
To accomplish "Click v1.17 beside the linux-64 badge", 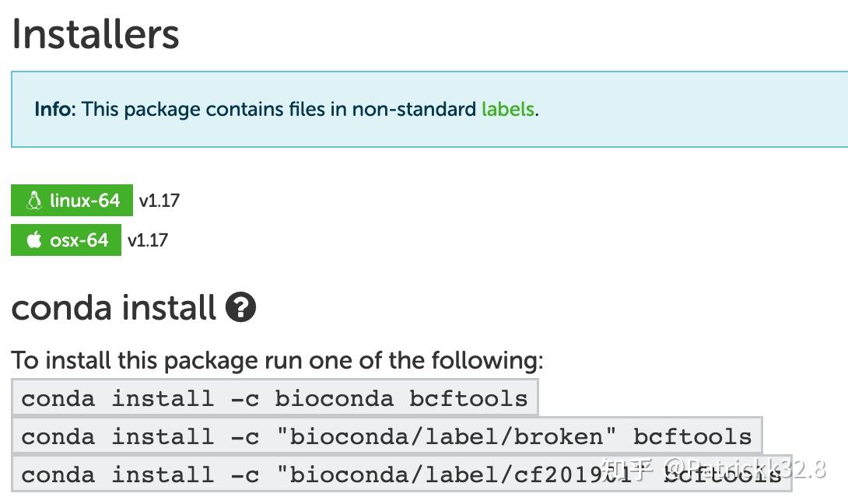I will point(159,201).
